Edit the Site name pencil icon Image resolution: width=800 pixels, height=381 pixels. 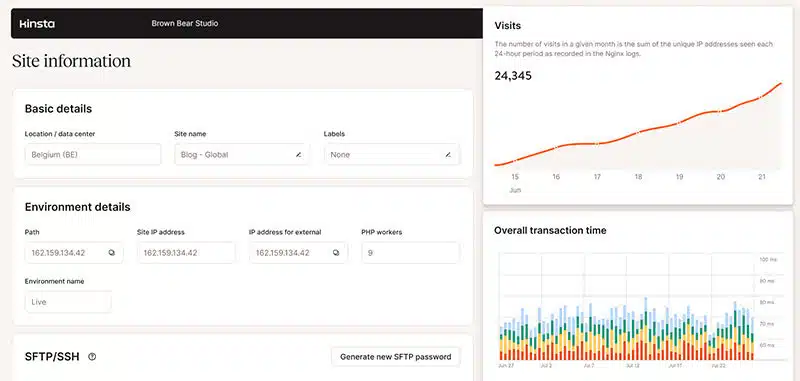click(298, 155)
